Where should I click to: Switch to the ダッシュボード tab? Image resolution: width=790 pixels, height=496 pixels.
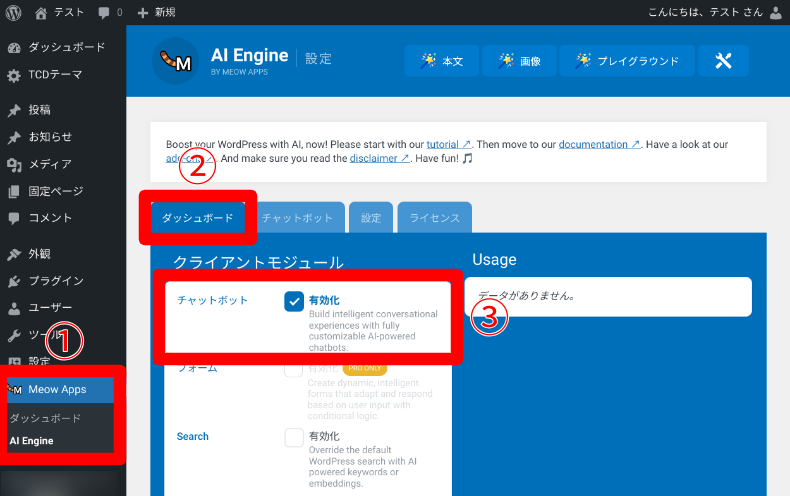coord(198,218)
